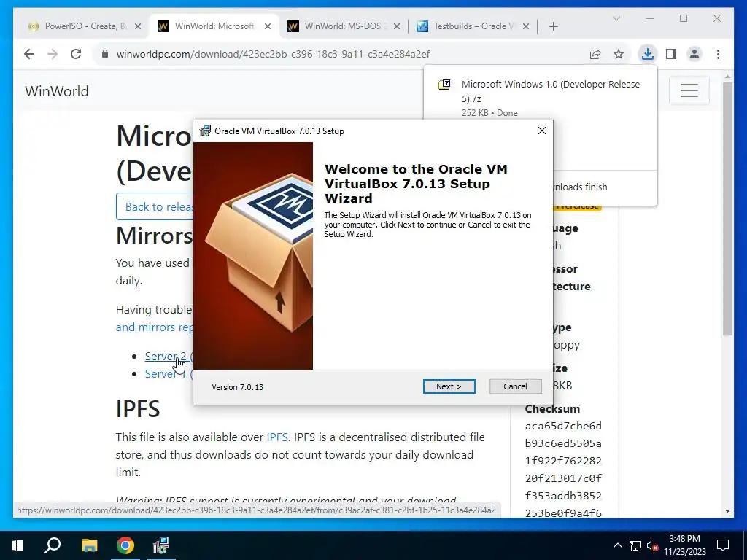Open Windows Start menu
The image size is (747, 560).
tap(18, 545)
